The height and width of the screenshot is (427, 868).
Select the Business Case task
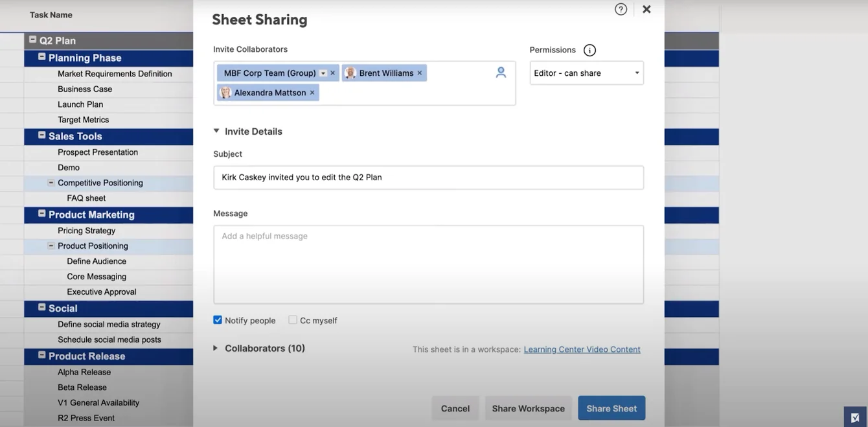click(85, 89)
